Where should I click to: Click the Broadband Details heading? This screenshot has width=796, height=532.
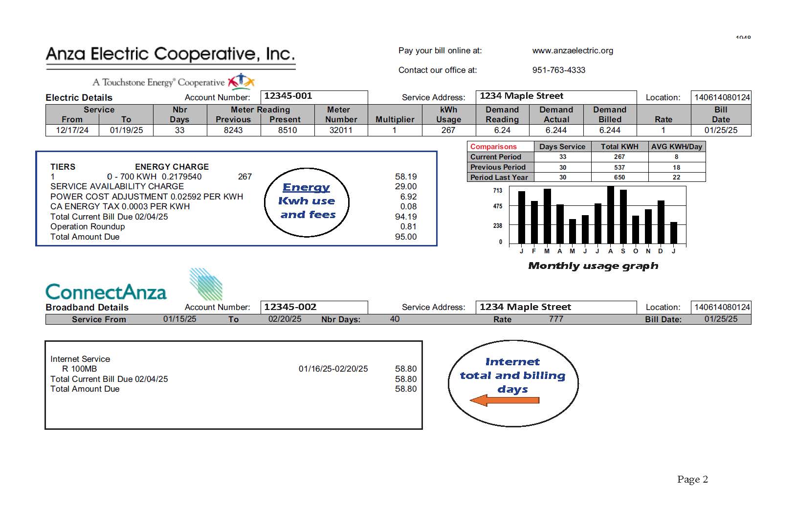click(86, 308)
